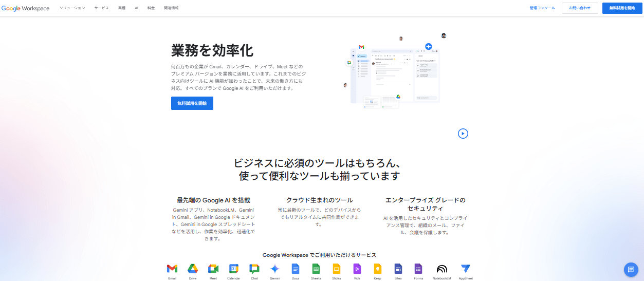Click Google Workspace でご利用いただけるサービス text
This screenshot has width=644, height=281.
[319, 255]
